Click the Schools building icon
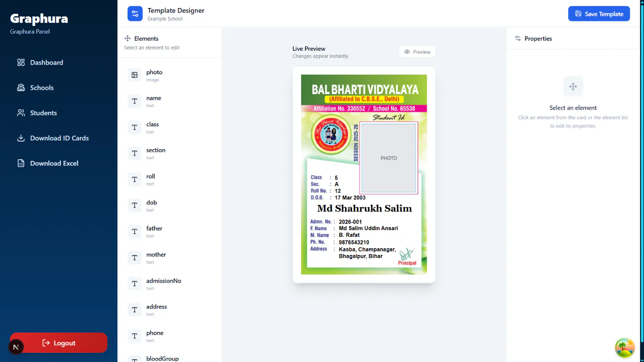 coord(21,88)
